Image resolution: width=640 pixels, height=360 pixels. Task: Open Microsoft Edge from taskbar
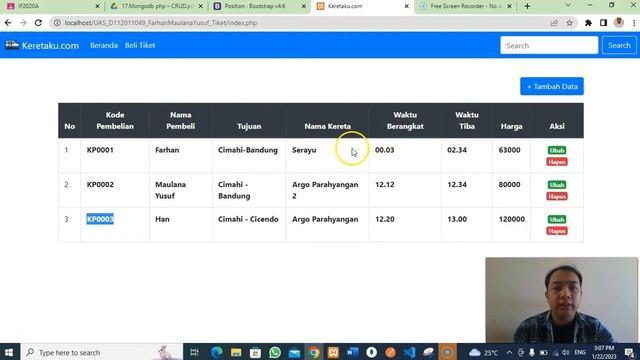[216, 352]
